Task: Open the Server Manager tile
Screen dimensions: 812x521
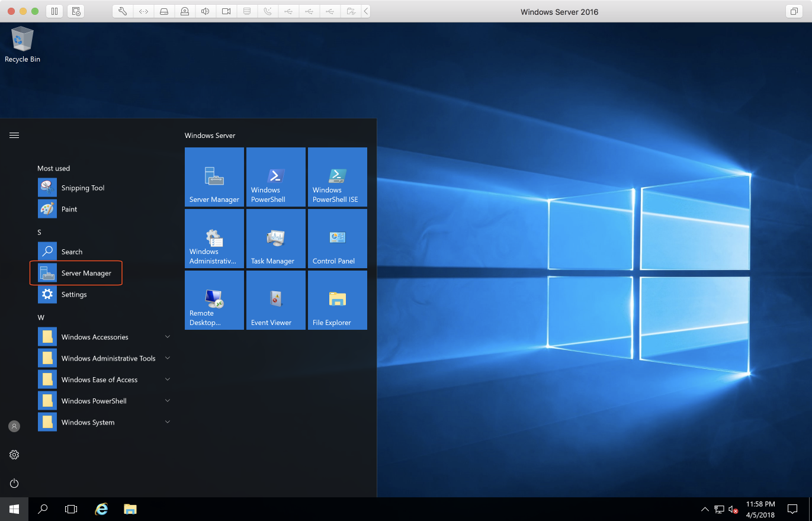Action: pos(214,176)
